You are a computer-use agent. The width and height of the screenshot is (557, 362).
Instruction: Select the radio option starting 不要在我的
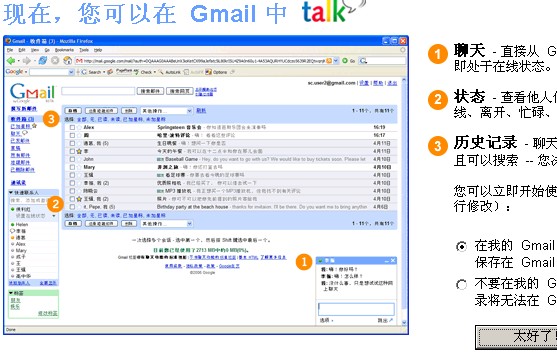pos(461,284)
